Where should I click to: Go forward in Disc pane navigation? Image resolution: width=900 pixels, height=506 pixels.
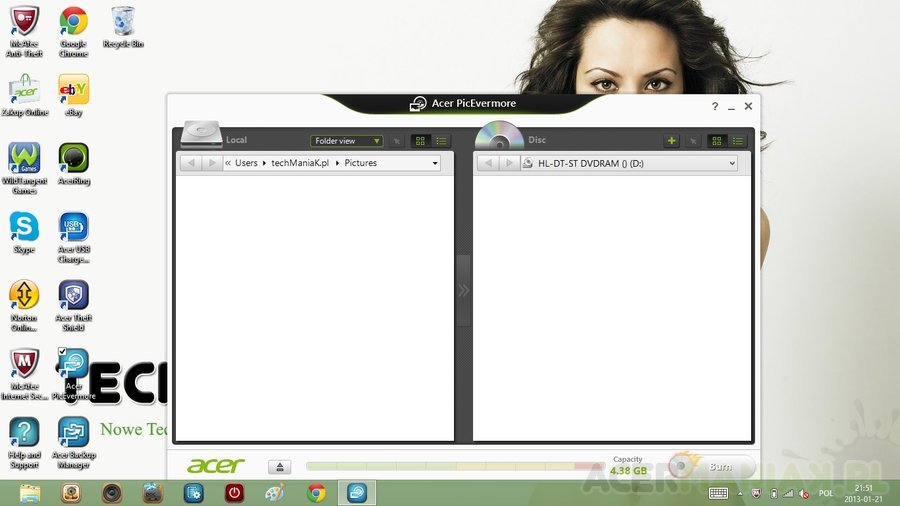point(509,163)
